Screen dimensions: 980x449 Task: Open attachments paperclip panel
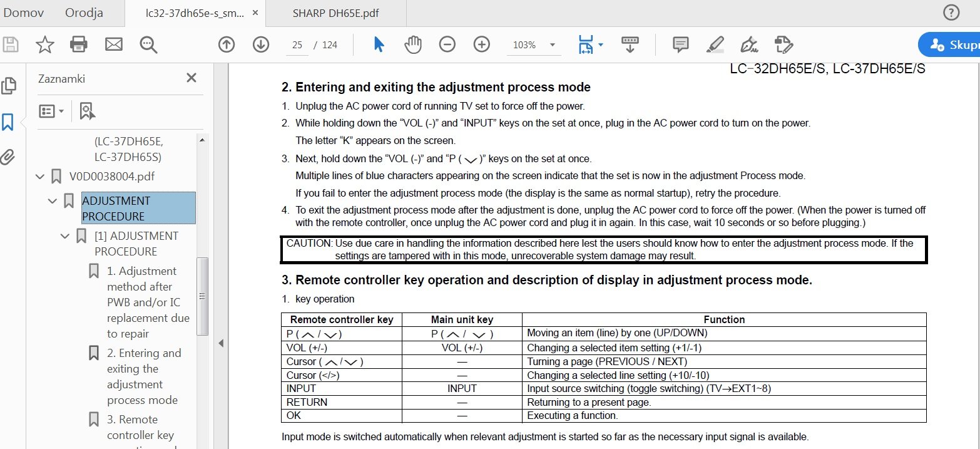pyautogui.click(x=8, y=157)
